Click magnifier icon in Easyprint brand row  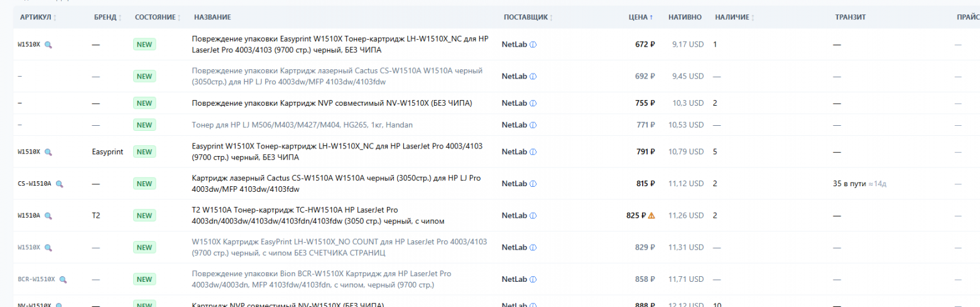coord(48,152)
